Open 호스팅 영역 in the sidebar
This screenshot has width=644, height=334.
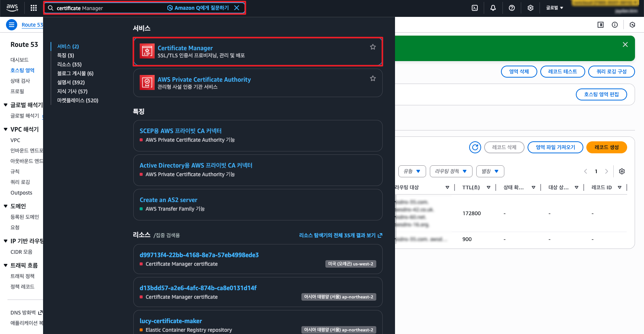click(22, 70)
